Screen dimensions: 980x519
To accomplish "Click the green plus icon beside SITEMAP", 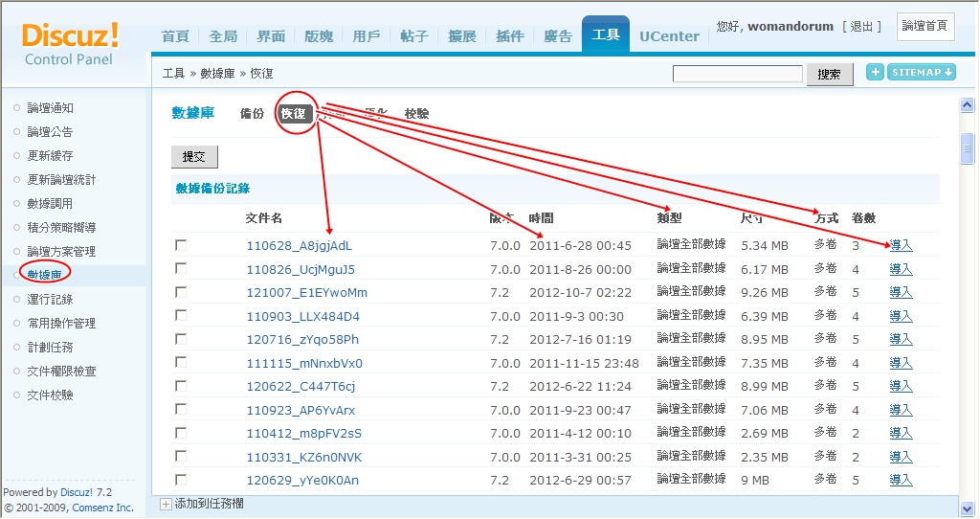I will pos(875,73).
